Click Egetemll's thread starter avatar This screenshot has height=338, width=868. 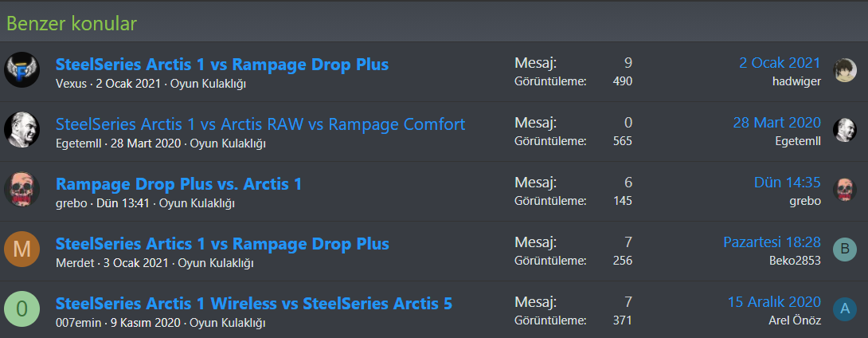(22, 130)
